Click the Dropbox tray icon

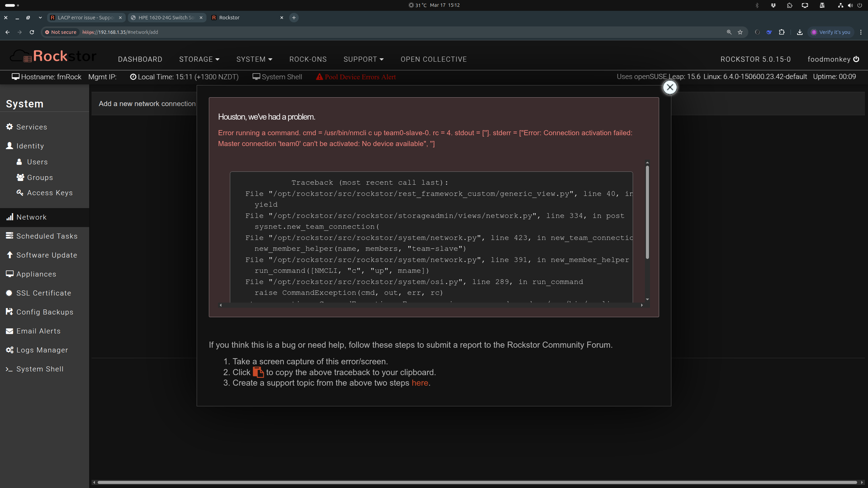(773, 5)
